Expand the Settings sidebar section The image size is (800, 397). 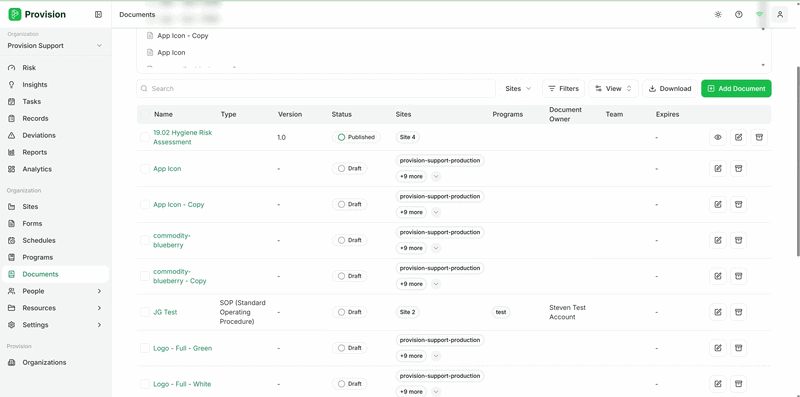pos(55,325)
